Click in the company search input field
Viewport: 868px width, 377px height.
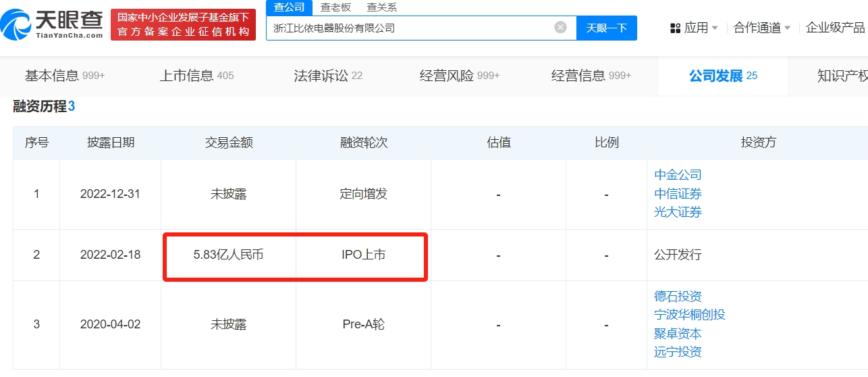(x=405, y=28)
